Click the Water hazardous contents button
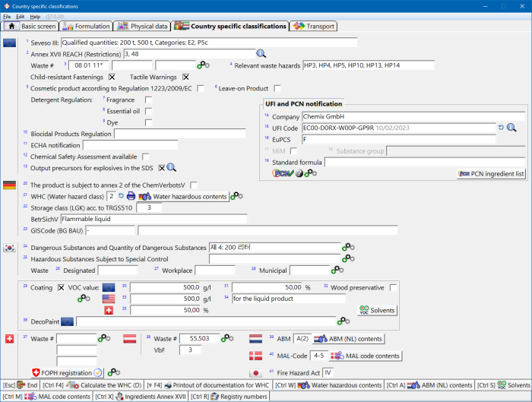 coord(182,197)
